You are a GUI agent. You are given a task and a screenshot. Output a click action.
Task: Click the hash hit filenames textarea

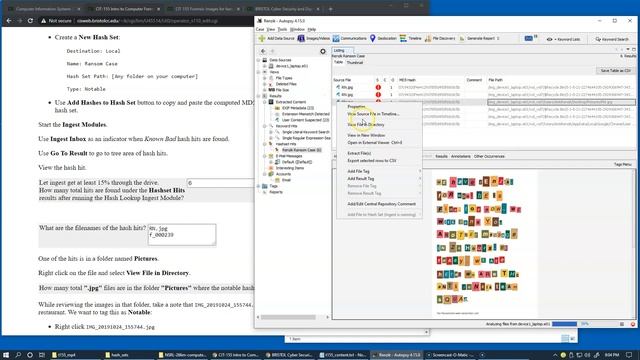tap(182, 235)
